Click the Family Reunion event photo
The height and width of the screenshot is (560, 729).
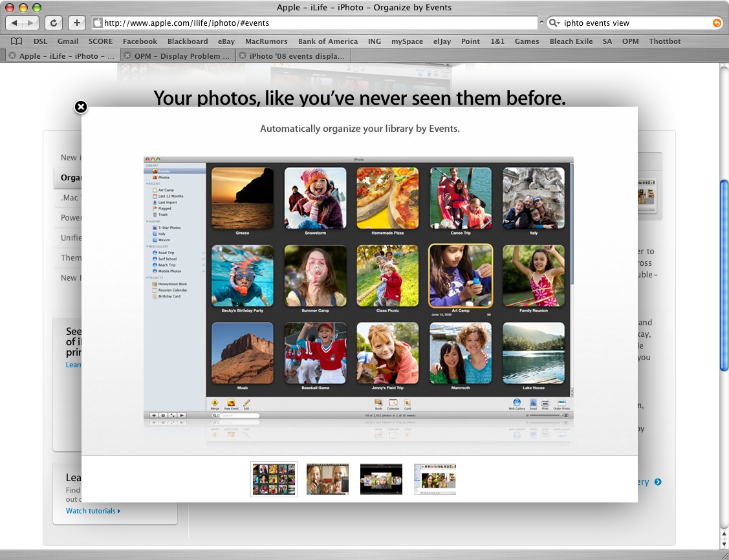534,275
